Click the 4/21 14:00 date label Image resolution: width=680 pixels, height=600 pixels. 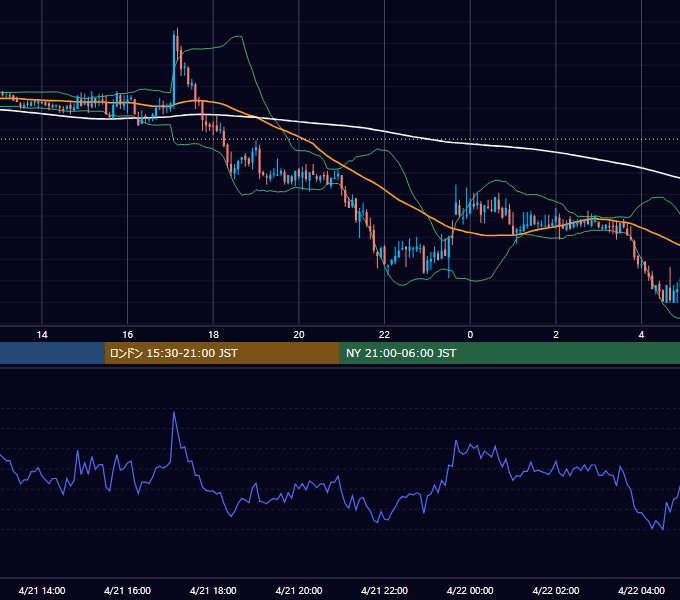coord(42,590)
